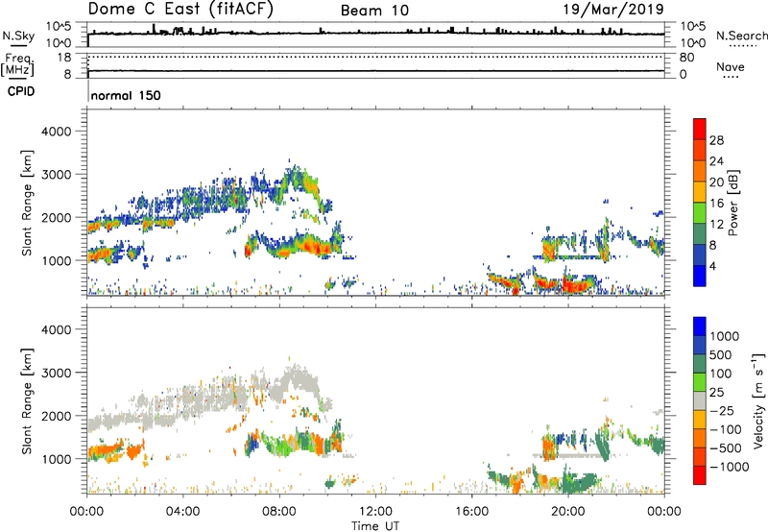Click the 10^5 label beside N.Sky
768x532 pixels.
59,27
